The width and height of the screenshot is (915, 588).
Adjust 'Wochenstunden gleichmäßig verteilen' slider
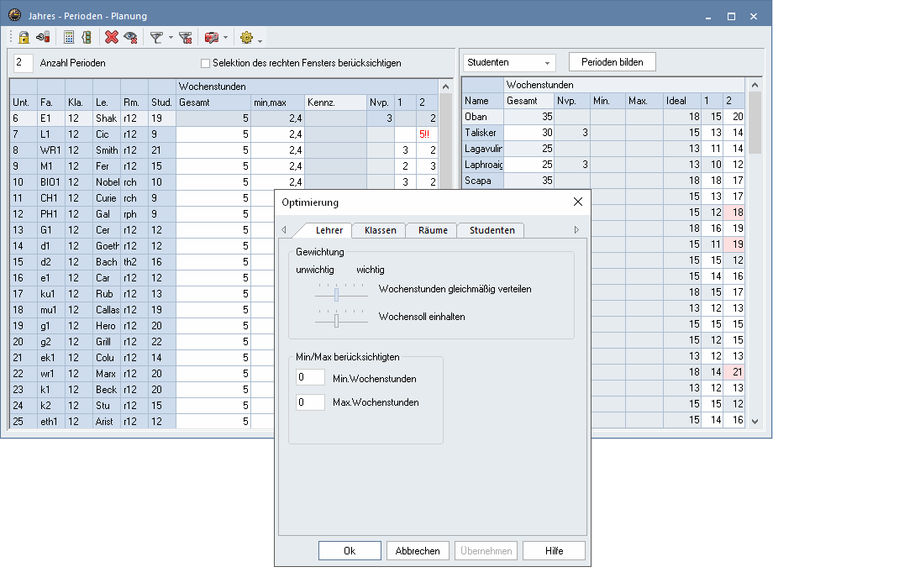tap(337, 295)
